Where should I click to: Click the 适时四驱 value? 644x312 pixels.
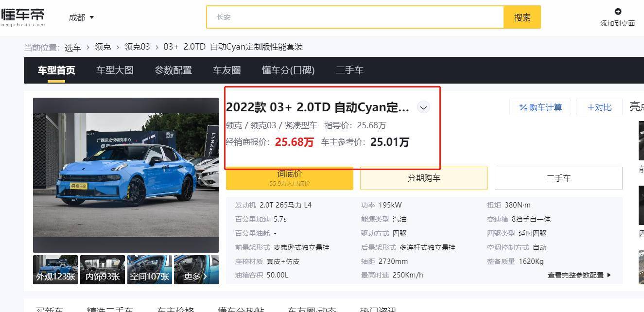[532, 233]
